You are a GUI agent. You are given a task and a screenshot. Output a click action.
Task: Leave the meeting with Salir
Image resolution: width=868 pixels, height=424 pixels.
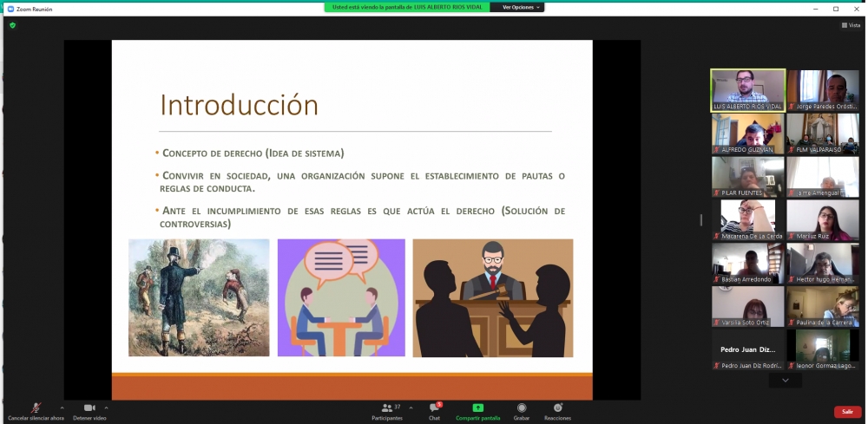(x=847, y=412)
